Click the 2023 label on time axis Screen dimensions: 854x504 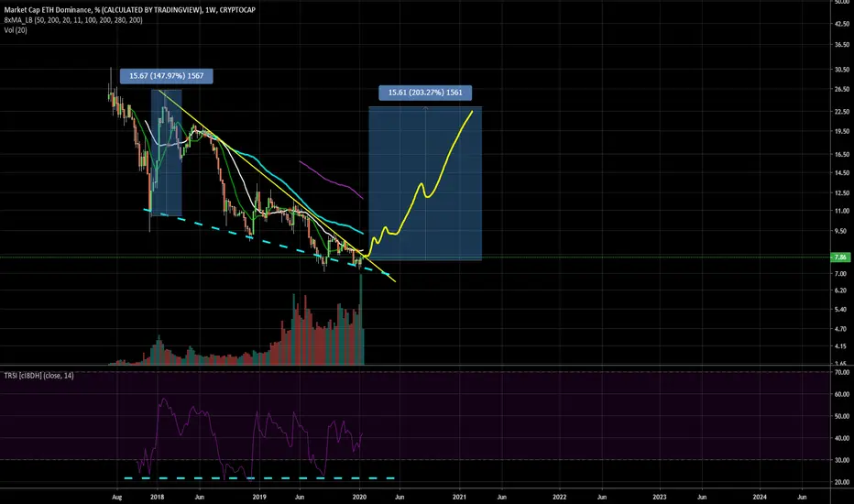(x=660, y=497)
